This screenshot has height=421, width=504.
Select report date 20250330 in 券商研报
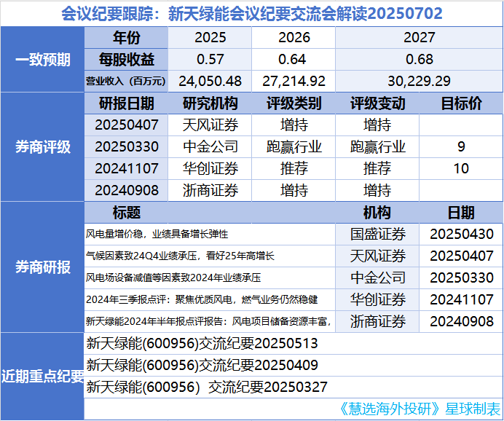(x=461, y=278)
